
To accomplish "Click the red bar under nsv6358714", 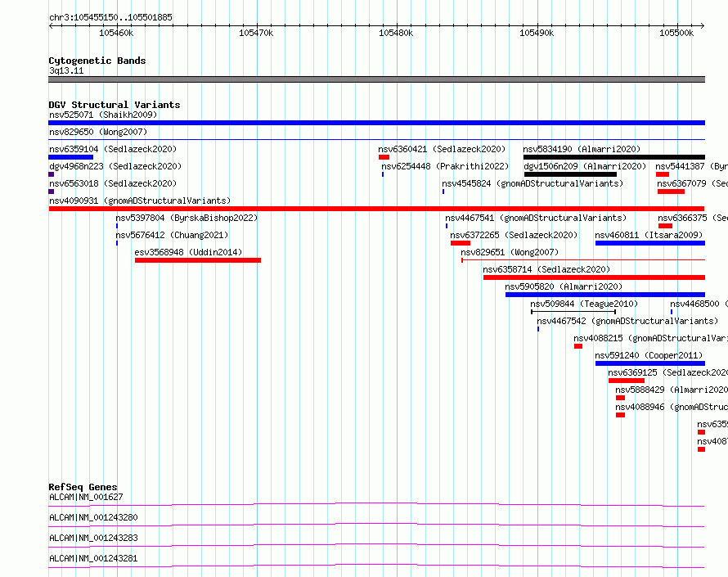I will tap(595, 277).
